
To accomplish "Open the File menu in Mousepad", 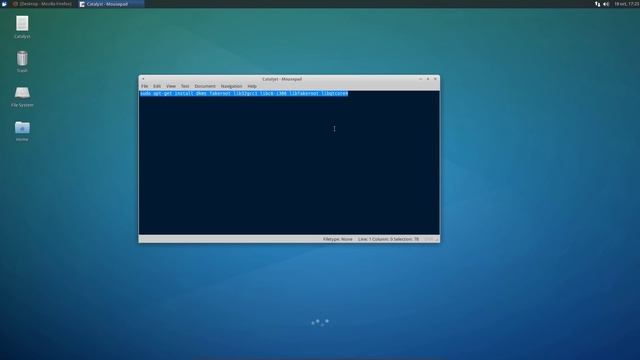I will 144,87.
